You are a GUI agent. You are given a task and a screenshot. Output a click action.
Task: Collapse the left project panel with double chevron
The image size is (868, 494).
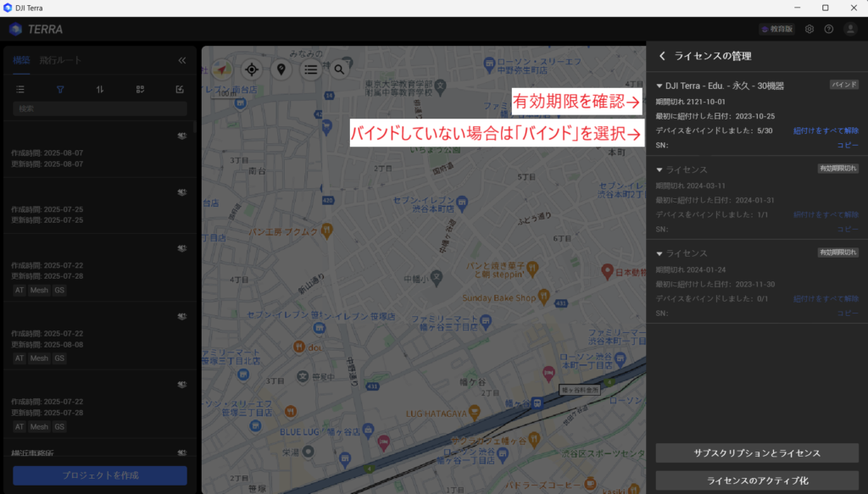coord(181,60)
